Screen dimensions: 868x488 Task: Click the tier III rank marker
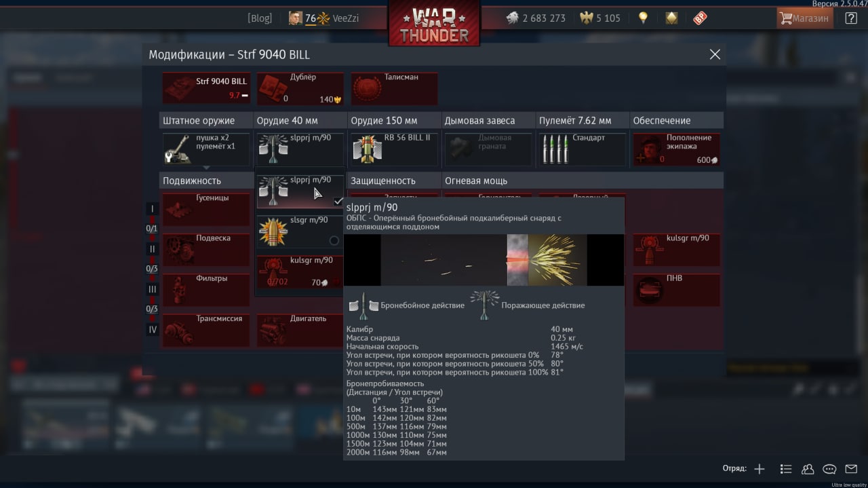click(x=153, y=289)
